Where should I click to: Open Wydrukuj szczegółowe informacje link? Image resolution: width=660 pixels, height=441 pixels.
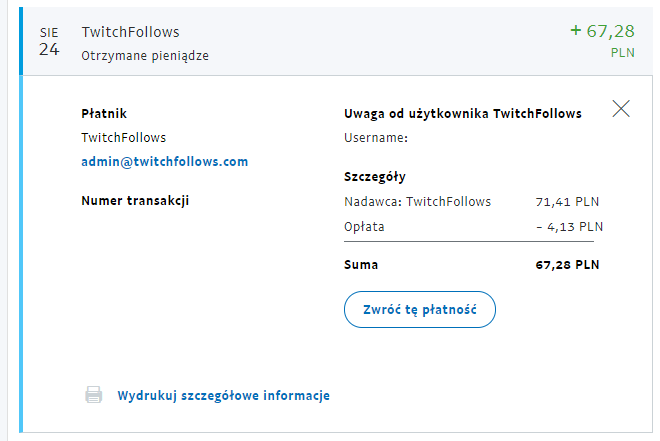click(x=223, y=395)
